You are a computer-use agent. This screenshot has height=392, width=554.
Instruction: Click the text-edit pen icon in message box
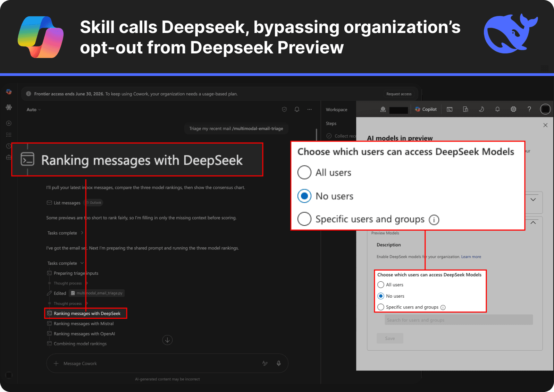pos(265,363)
